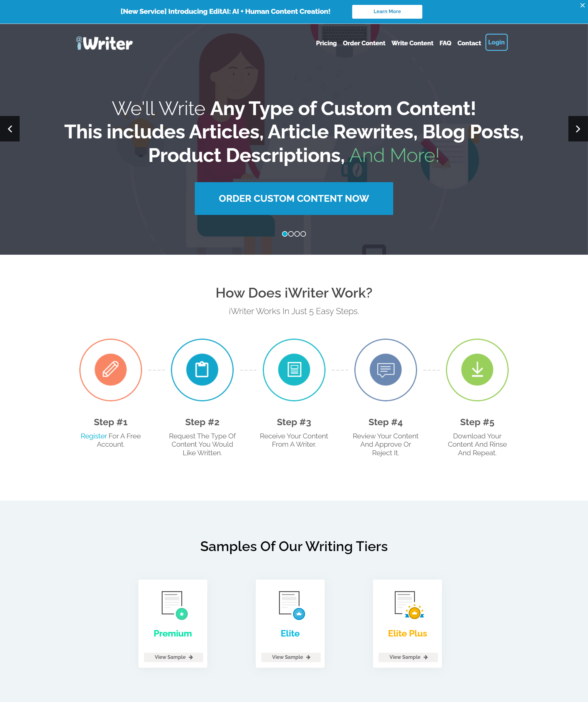Click the clipboard icon in Step 2
588x702 pixels.
pyautogui.click(x=202, y=370)
